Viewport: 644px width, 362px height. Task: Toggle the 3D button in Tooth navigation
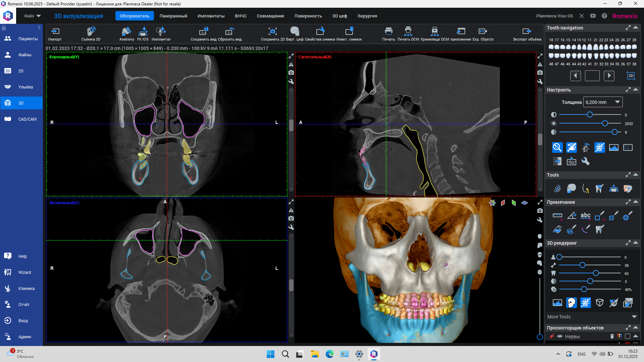[x=631, y=76]
